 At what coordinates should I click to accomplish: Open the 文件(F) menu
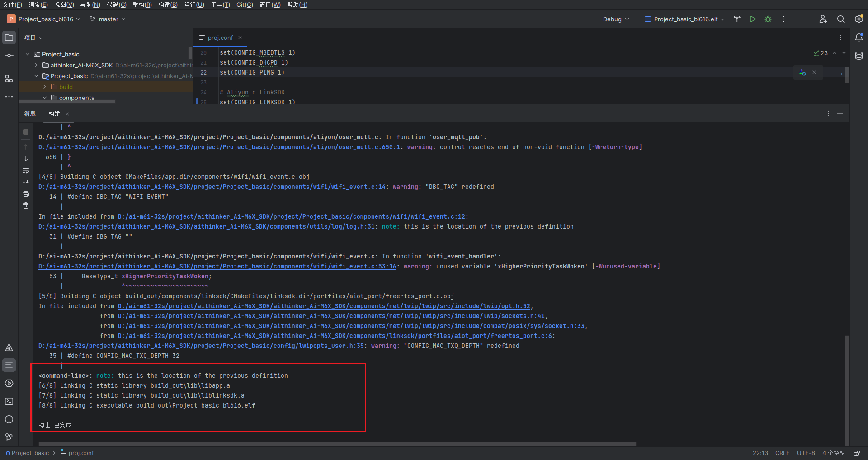[x=12, y=5]
